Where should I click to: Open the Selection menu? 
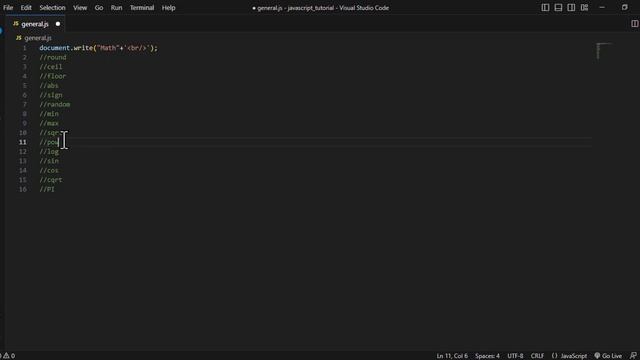pos(52,8)
